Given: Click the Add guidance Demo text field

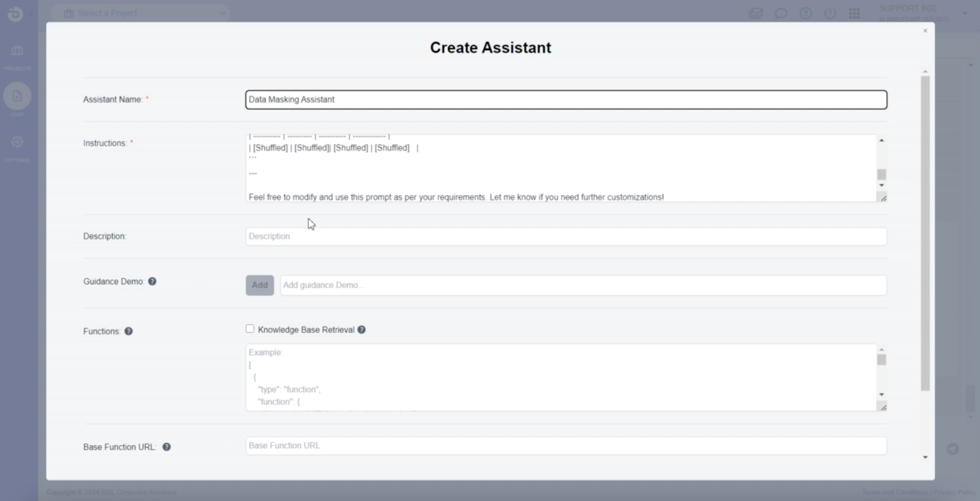Looking at the screenshot, I should tap(583, 285).
